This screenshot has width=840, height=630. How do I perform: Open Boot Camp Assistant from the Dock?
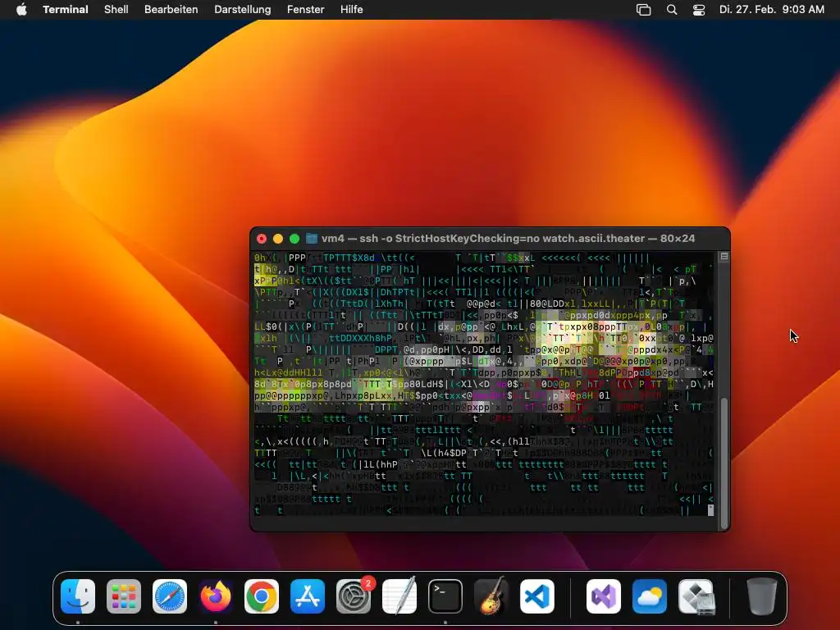click(696, 596)
